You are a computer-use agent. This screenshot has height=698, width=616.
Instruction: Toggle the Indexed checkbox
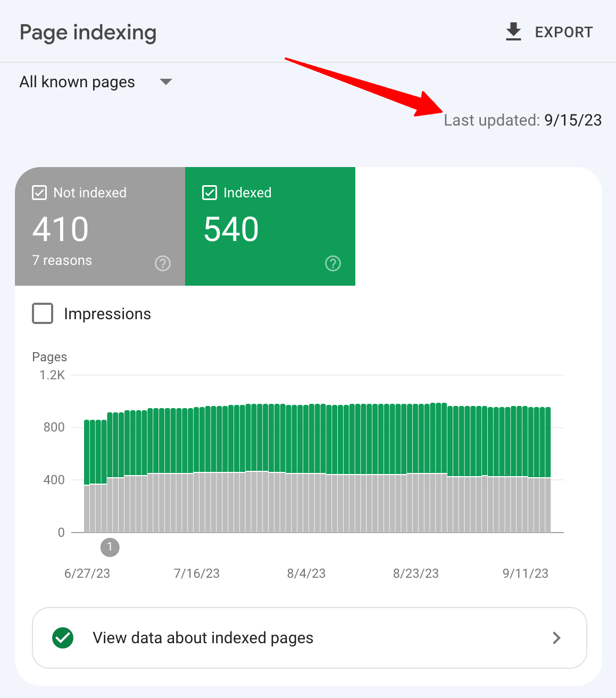(x=210, y=193)
